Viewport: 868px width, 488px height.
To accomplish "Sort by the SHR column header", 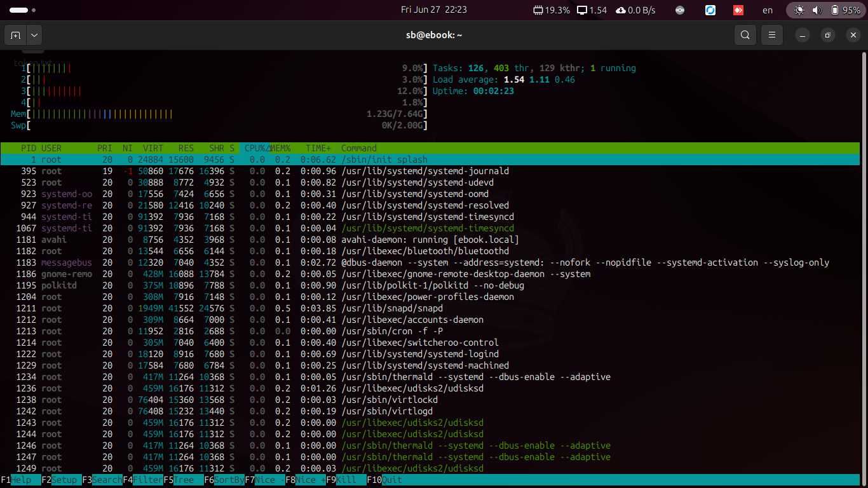I will 217,148.
